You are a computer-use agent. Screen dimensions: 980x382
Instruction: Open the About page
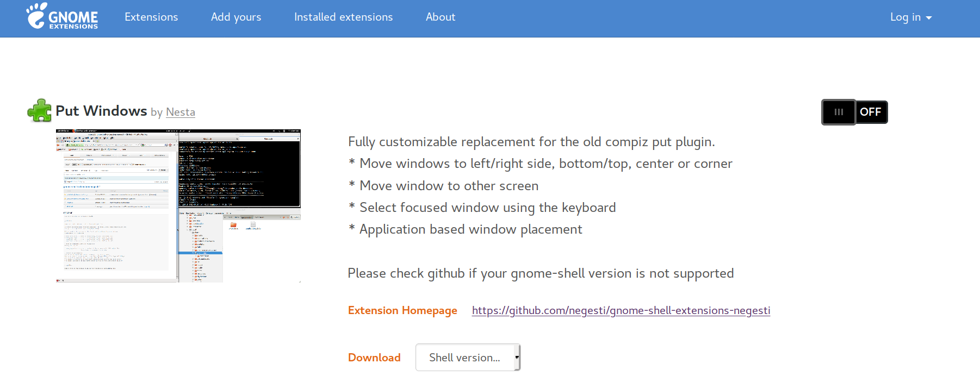tap(441, 17)
